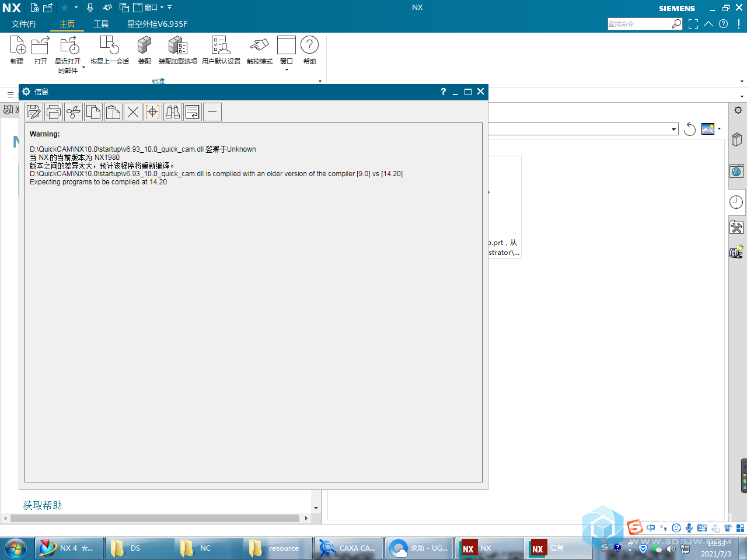Screen dimensions: 747x560
Task: Open Customer Defaults (用户默认设置)
Action: (221, 45)
